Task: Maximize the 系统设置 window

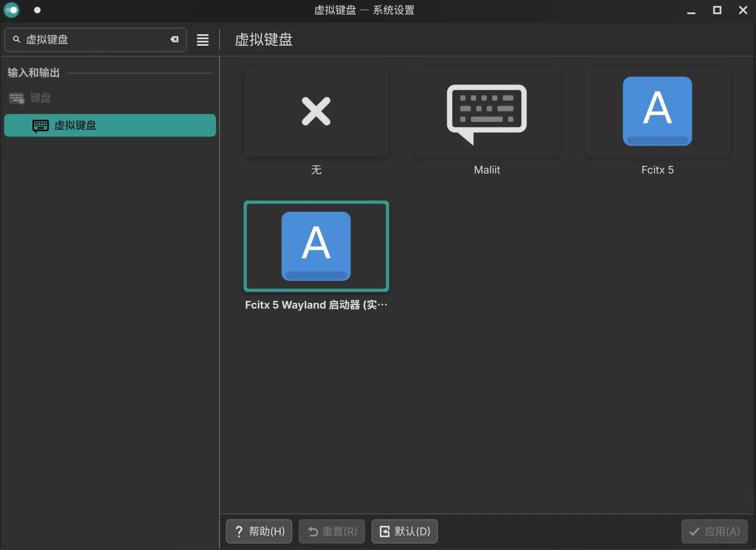Action: tap(717, 10)
